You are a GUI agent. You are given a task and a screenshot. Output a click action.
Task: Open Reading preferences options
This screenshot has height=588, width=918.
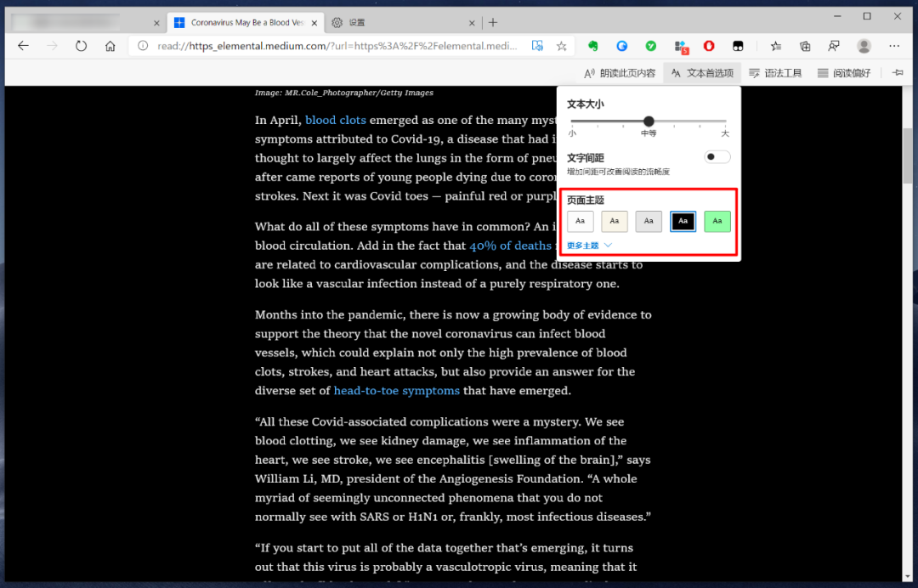point(843,73)
